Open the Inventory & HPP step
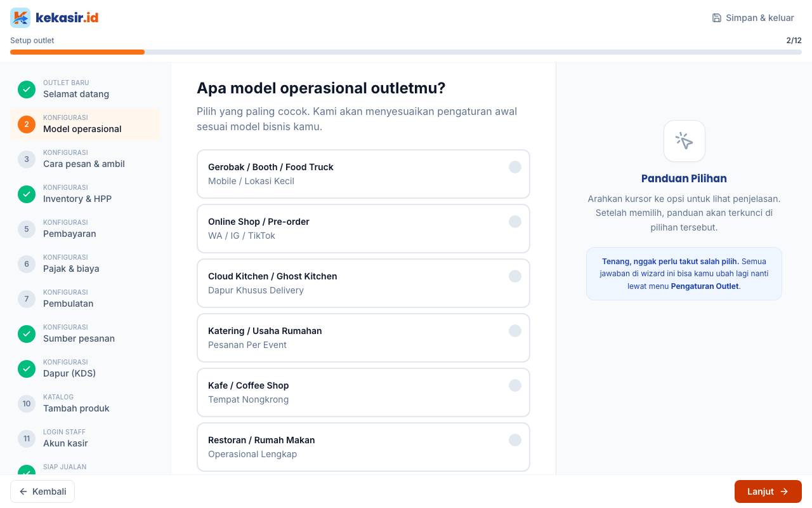Screen dimensions: 812x508 [x=85, y=194]
